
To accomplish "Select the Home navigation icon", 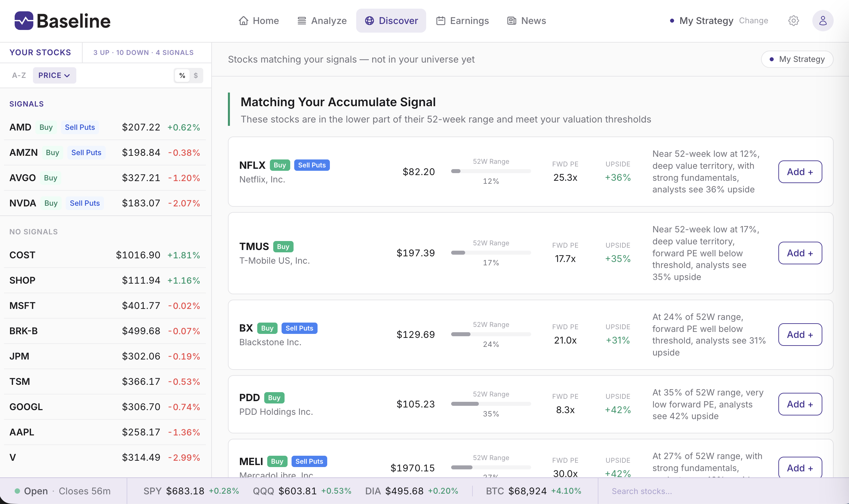I will click(x=243, y=20).
